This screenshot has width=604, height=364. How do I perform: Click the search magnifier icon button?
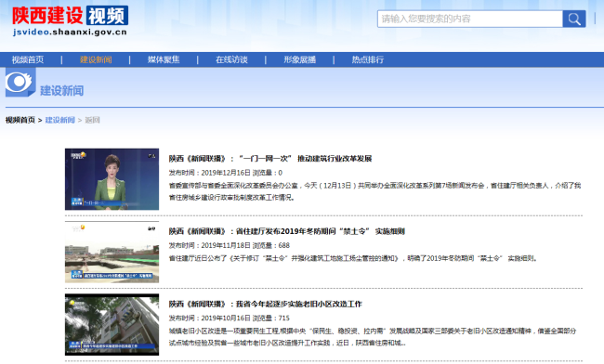[x=574, y=19]
